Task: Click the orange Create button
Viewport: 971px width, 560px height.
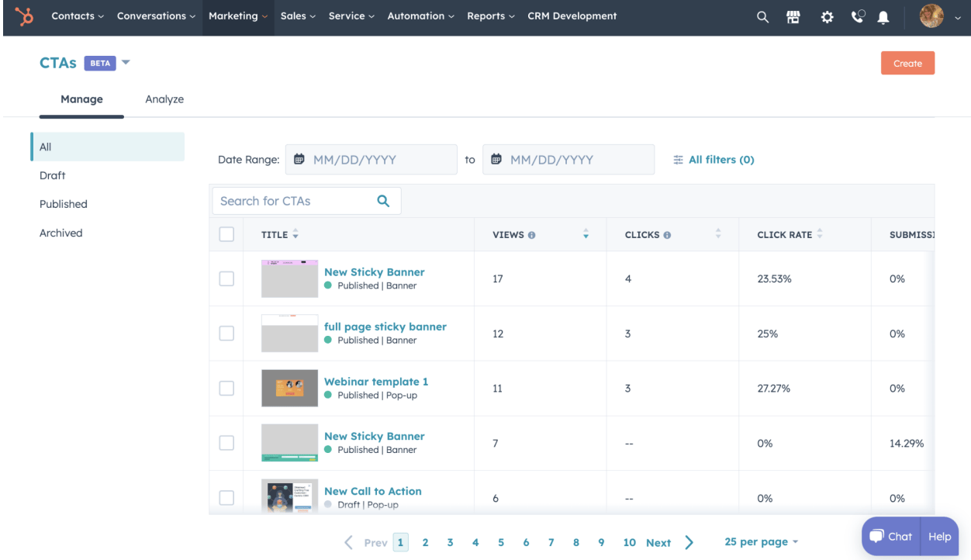Action: point(907,63)
